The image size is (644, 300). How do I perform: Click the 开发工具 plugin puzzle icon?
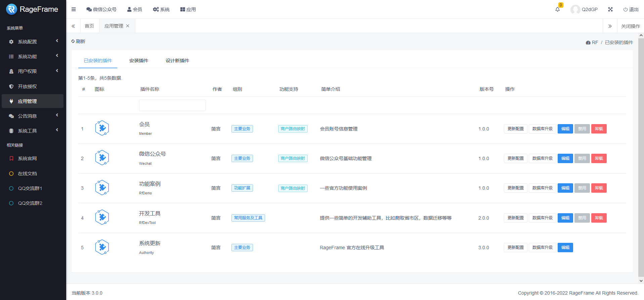coord(102,217)
